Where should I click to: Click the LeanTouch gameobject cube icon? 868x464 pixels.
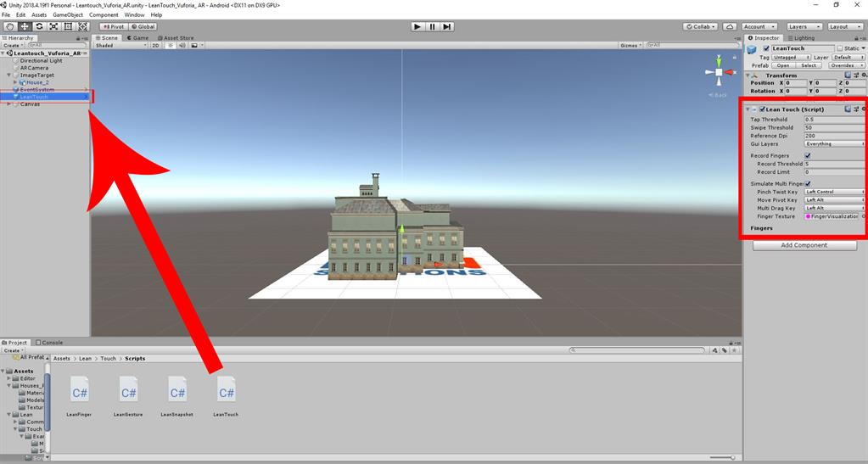(x=752, y=50)
